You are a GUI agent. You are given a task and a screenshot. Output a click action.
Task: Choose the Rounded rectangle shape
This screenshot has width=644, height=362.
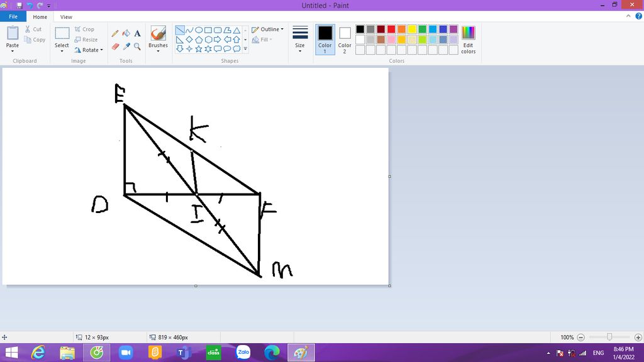pyautogui.click(x=218, y=30)
